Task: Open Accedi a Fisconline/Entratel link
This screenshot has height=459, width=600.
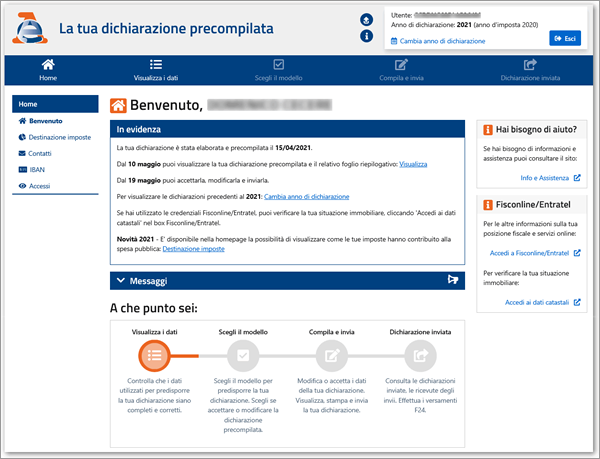Action: (529, 253)
